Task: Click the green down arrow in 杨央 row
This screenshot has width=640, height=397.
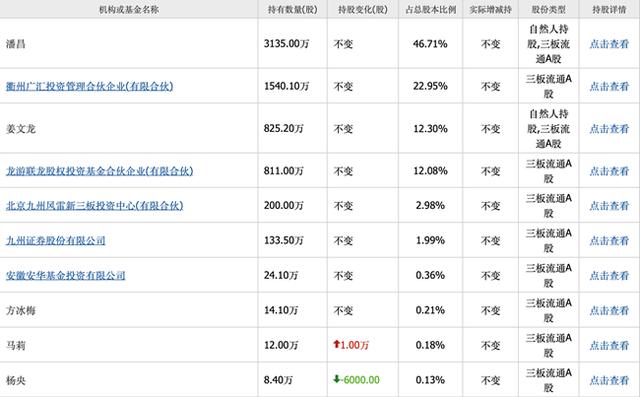Action: pyautogui.click(x=337, y=379)
